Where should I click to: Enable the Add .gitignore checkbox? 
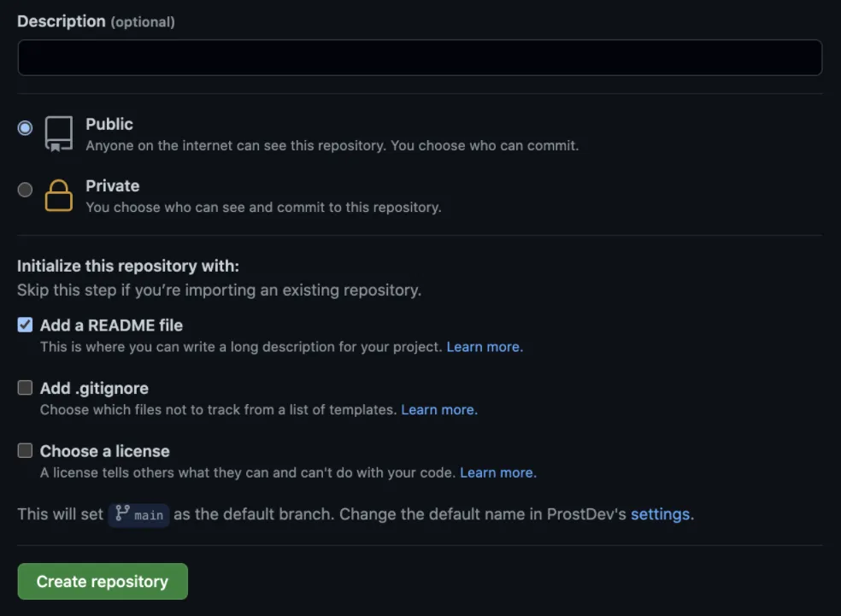[x=25, y=388]
